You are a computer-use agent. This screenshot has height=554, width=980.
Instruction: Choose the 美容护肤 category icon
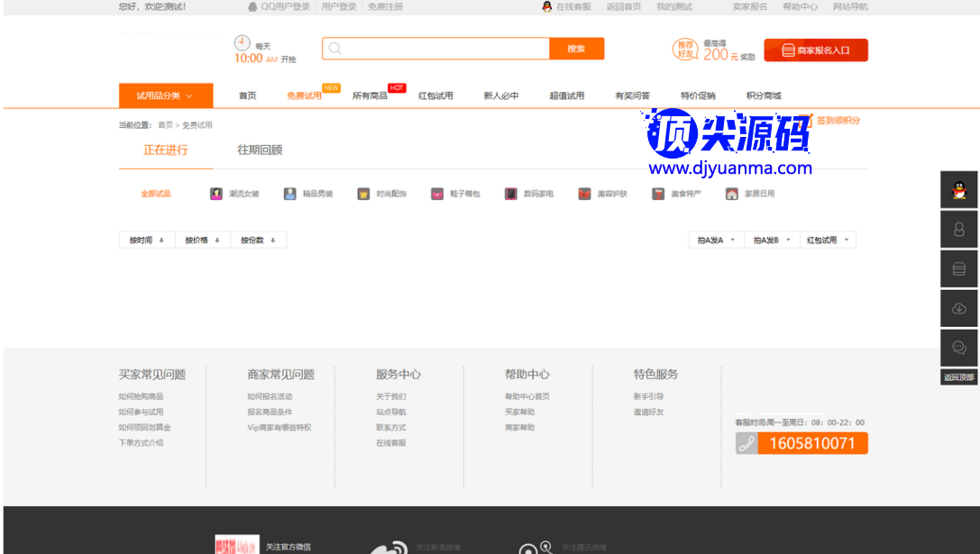[585, 194]
